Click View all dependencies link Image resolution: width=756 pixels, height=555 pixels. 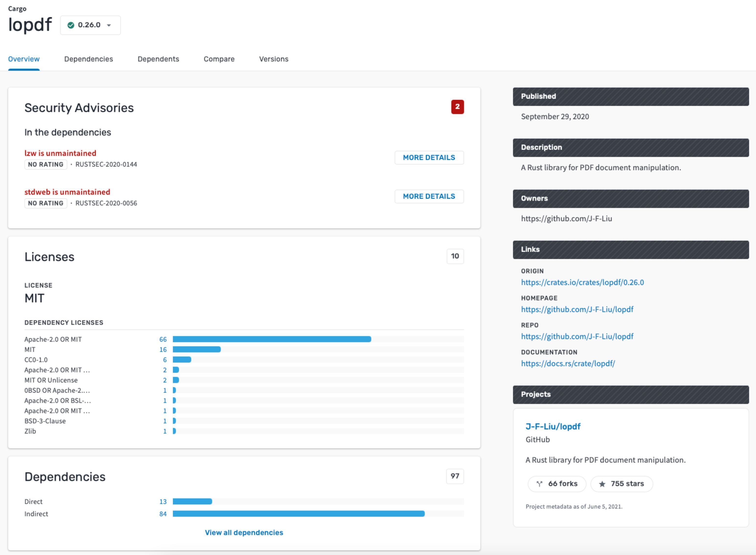point(244,532)
